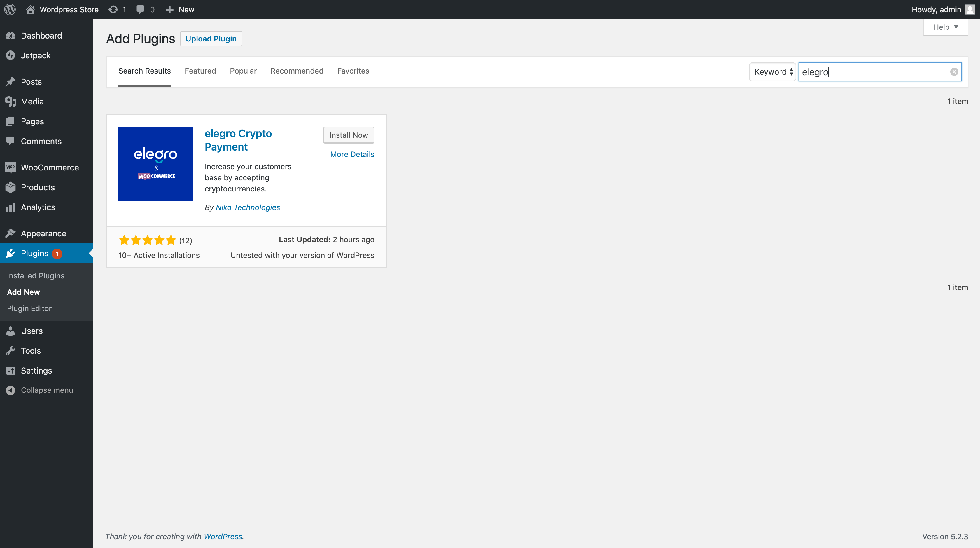Collapse the sidebar menu
Viewport: 980px width, 548px height.
(46, 390)
